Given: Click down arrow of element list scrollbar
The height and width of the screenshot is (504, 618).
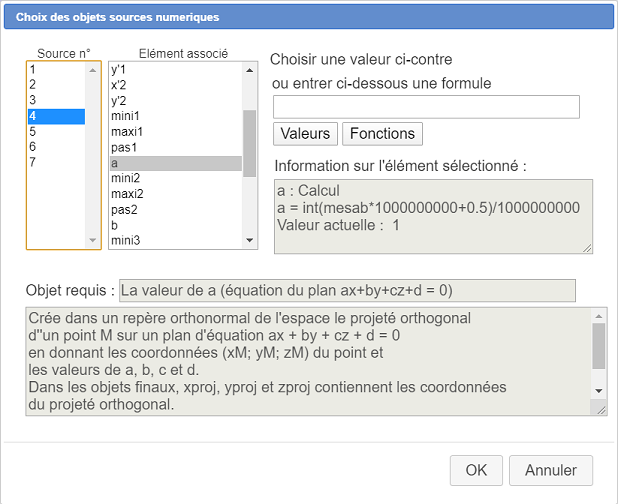Looking at the screenshot, I should pyautogui.click(x=249, y=240).
